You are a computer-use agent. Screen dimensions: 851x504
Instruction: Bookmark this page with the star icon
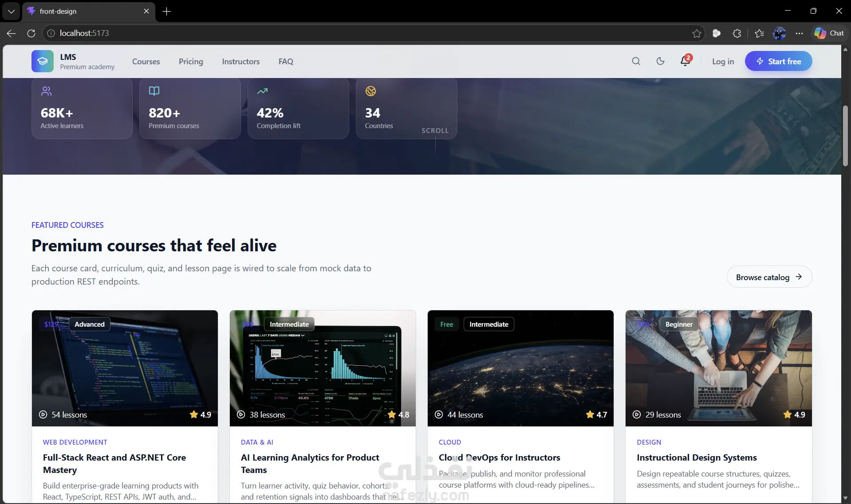(x=697, y=33)
